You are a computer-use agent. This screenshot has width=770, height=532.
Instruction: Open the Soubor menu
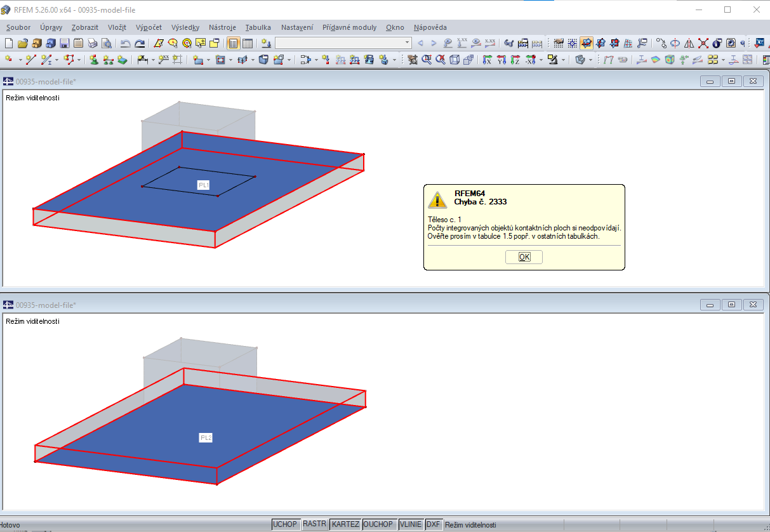click(x=18, y=27)
